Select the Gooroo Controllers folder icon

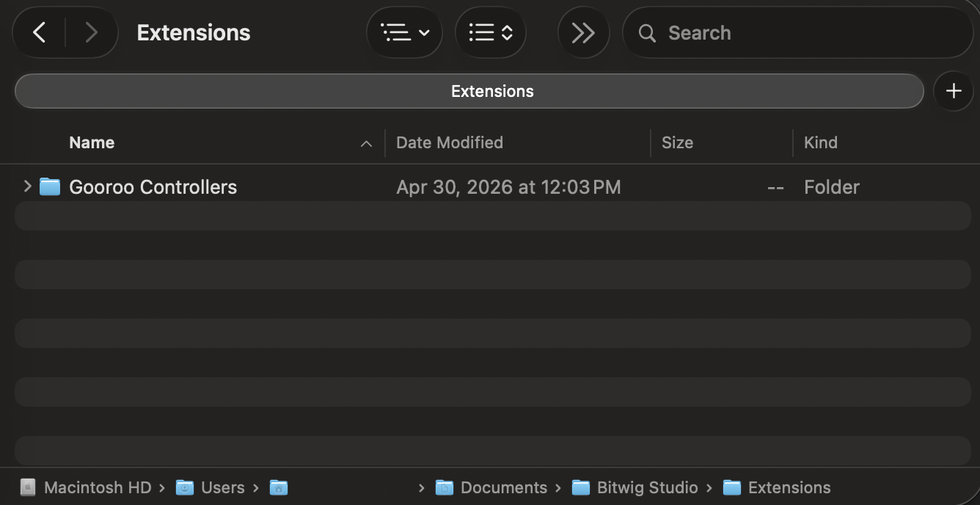tap(50, 186)
